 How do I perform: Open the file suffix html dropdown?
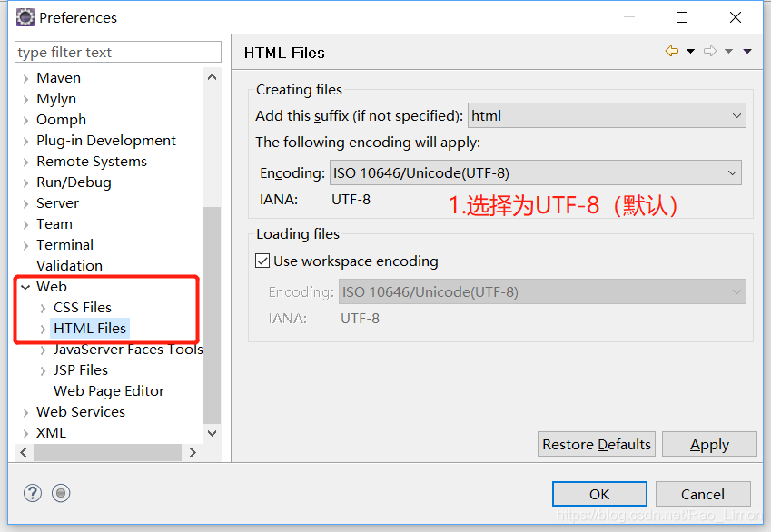tap(607, 115)
